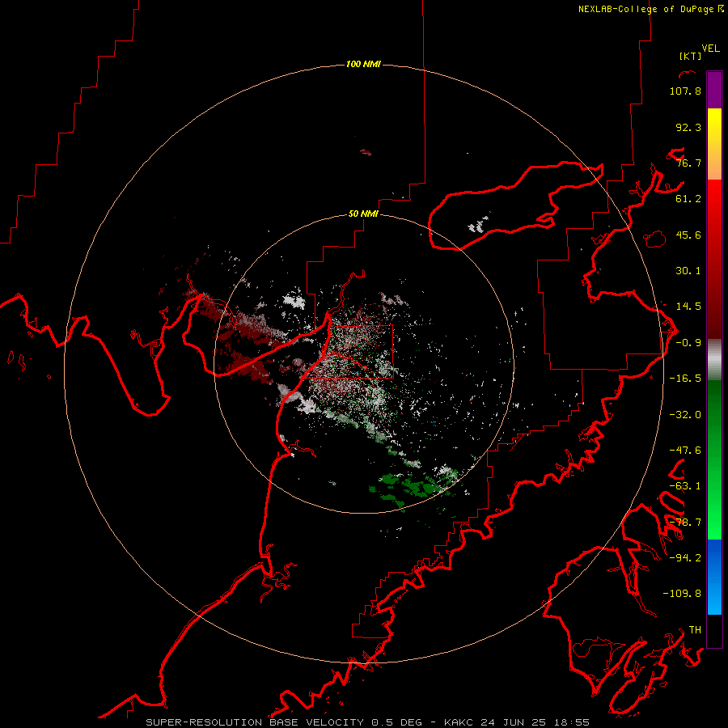This screenshot has height=728, width=728.
Task: Click the -47.6 velocity scale value
Action: (685, 451)
